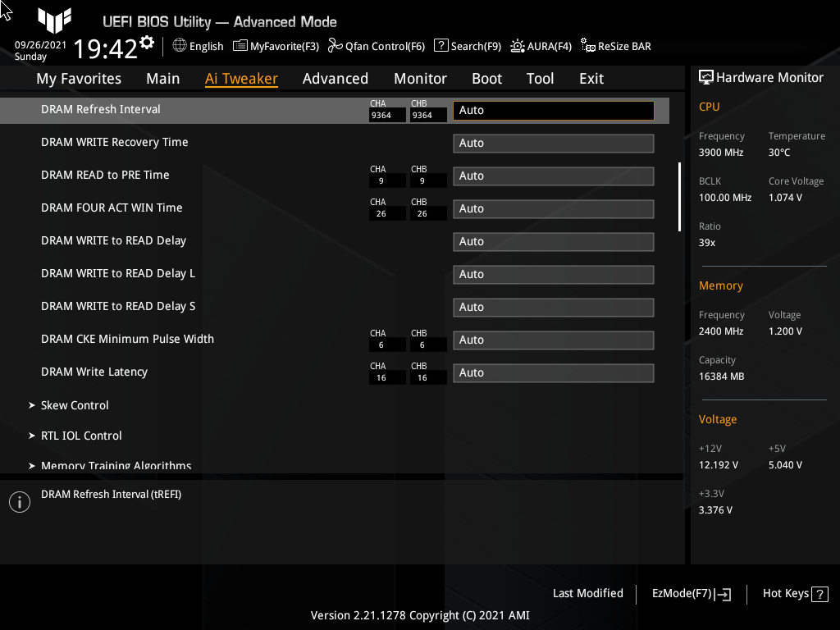Click the Hardware Monitor panel icon
The image size is (840, 630).
tap(706, 77)
